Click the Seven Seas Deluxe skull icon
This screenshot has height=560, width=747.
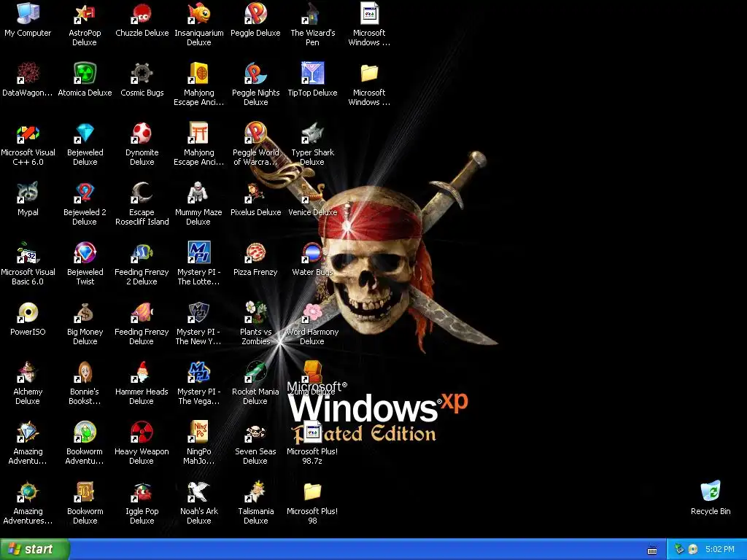256,432
